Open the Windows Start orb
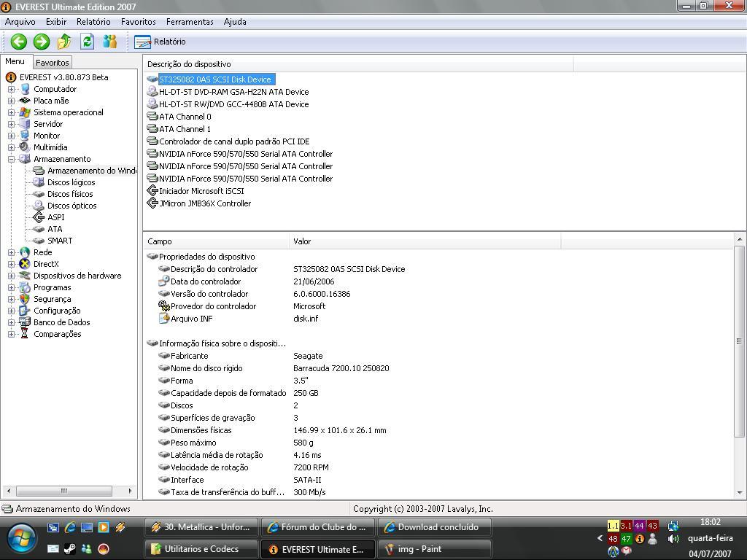Screen dimensions: 747x560 [x=21, y=539]
